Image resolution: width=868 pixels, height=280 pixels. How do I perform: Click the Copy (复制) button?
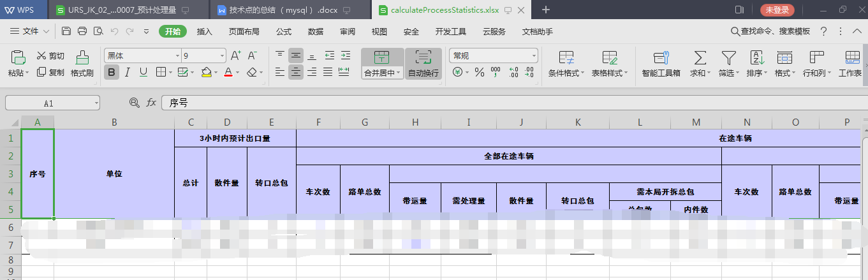click(51, 72)
